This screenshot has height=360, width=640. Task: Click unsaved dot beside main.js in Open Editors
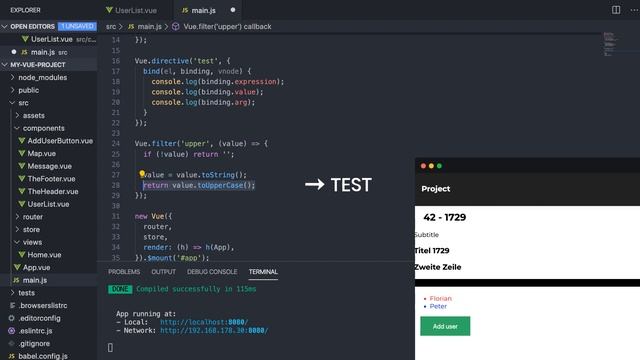pos(14,52)
